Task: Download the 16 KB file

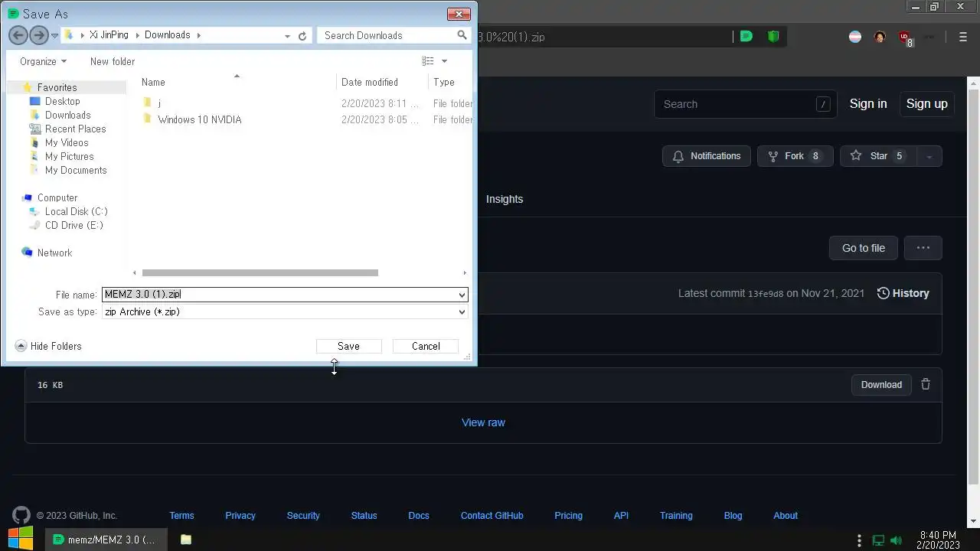Action: 881,385
